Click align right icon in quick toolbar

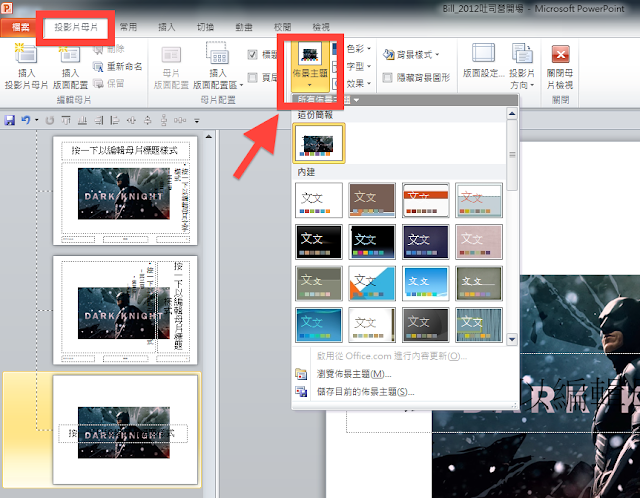(98, 120)
